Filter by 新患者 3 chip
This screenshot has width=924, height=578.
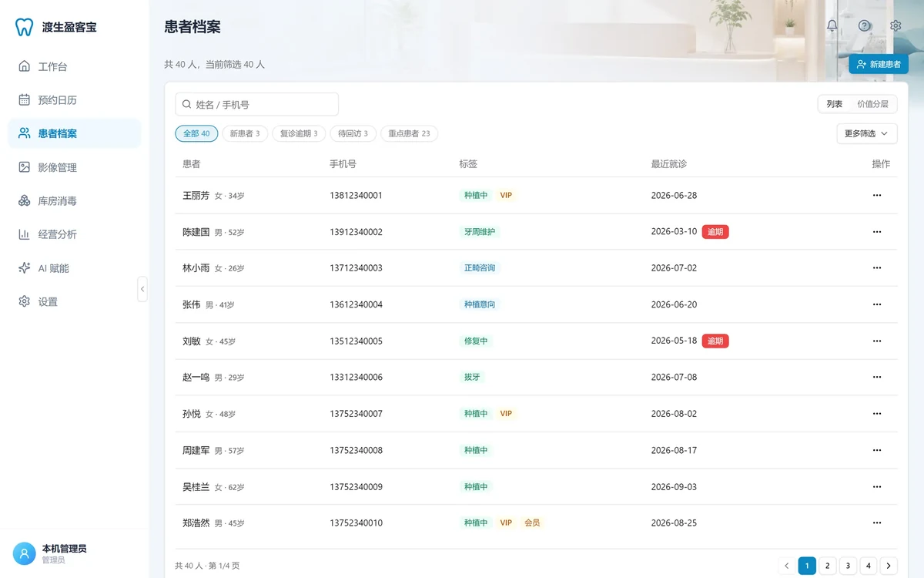245,133
